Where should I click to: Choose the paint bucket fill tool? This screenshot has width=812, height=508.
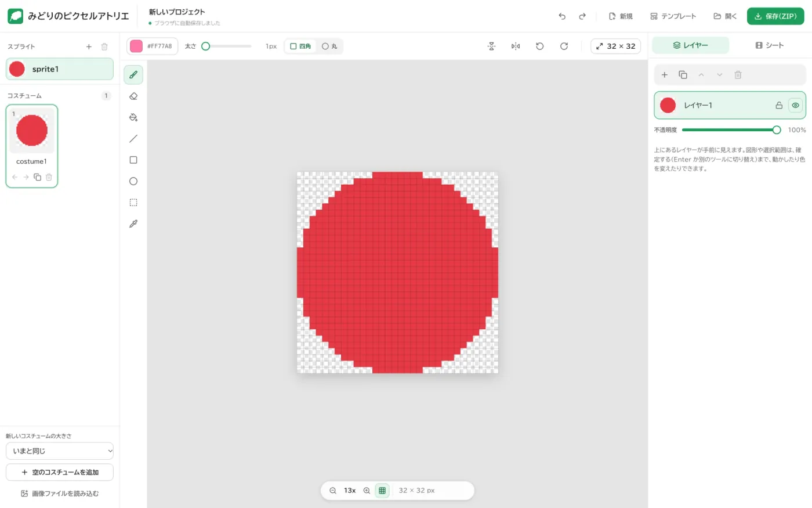point(133,117)
